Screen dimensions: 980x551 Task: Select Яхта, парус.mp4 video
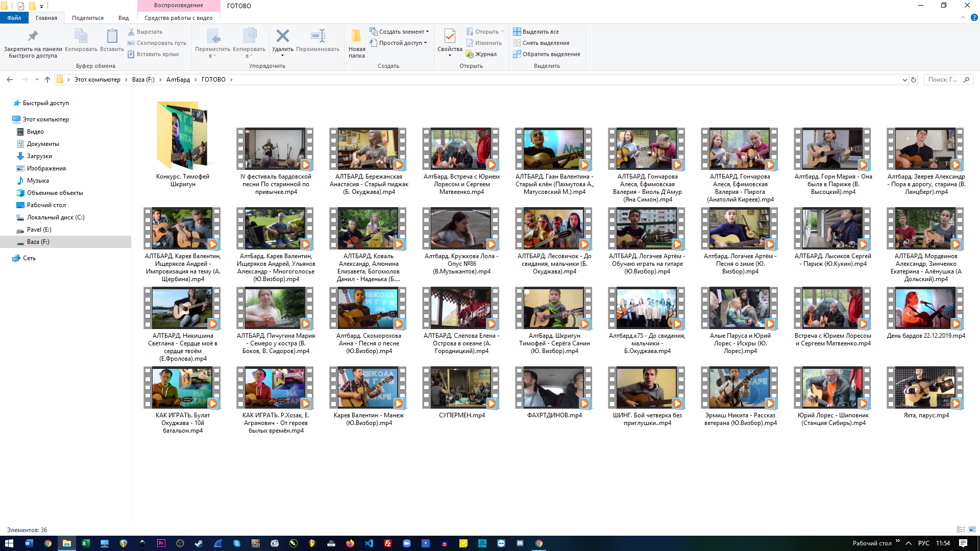(926, 393)
